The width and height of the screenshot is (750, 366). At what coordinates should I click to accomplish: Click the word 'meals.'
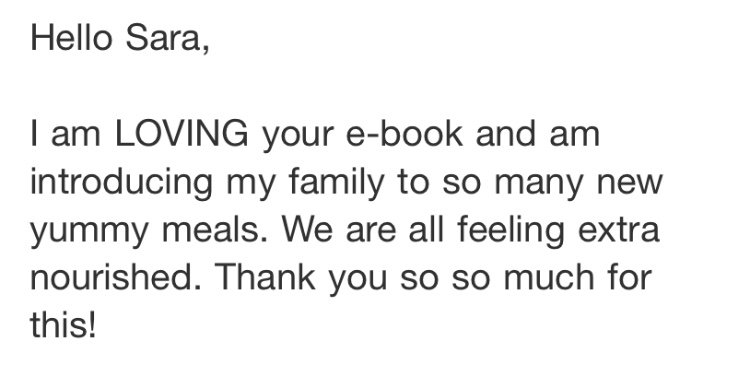pos(214,230)
